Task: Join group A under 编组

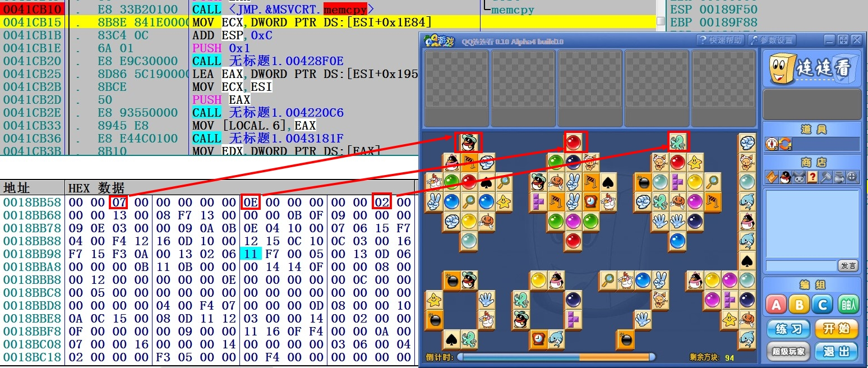Action: [x=776, y=305]
